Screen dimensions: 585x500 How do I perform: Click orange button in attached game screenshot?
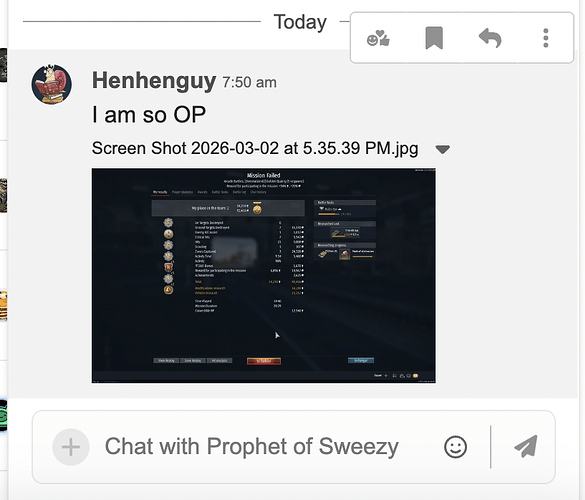(x=264, y=361)
